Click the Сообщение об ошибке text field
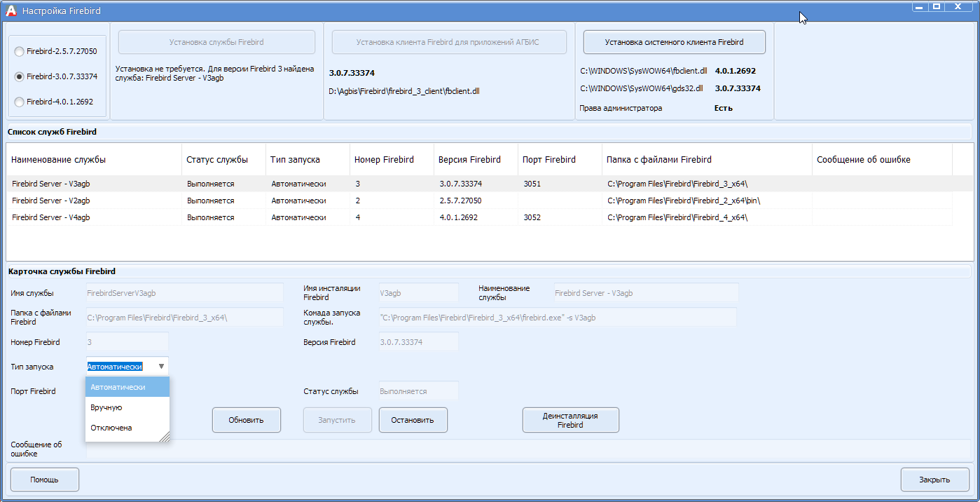Screen dimensions: 980x502 528,449
